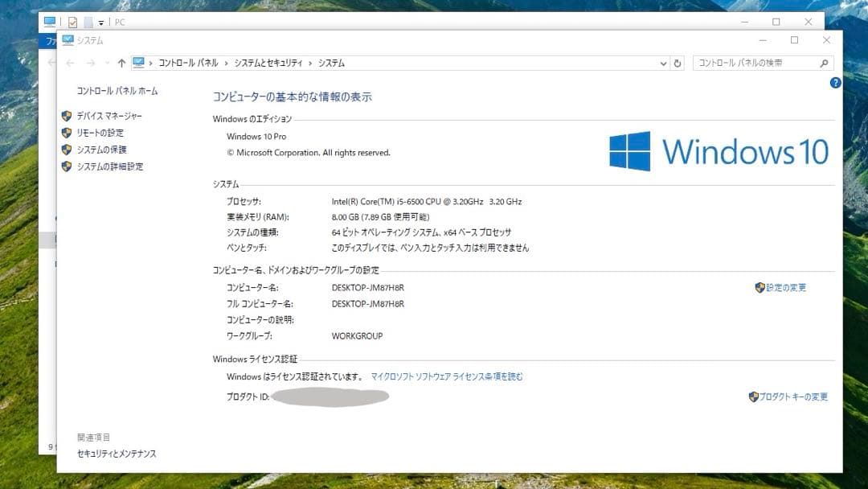Open the system protection link

(x=102, y=150)
